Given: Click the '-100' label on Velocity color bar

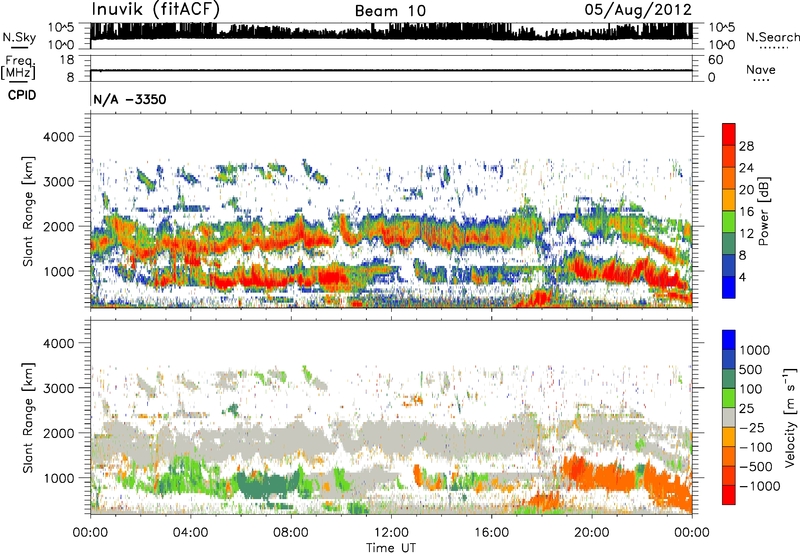Looking at the screenshot, I should pyautogui.click(x=756, y=447).
